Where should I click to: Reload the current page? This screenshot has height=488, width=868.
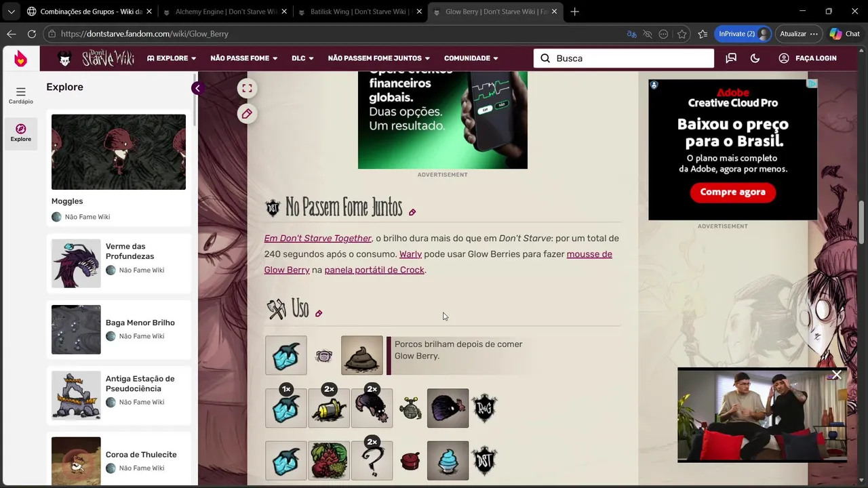(31, 34)
